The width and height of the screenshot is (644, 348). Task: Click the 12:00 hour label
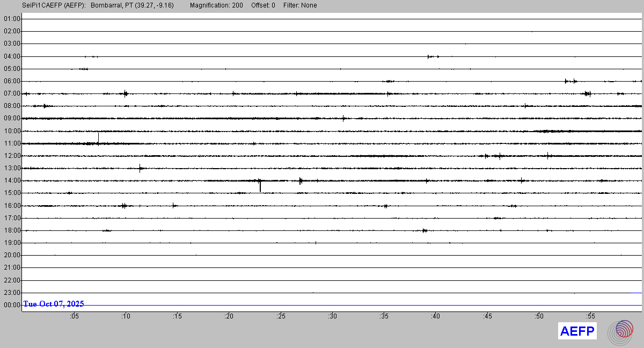click(12, 156)
